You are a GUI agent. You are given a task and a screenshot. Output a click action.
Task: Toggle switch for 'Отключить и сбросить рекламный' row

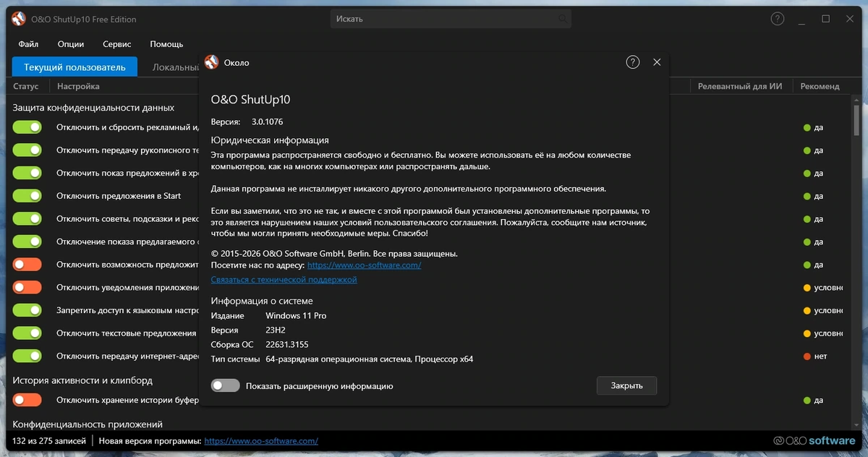27,127
